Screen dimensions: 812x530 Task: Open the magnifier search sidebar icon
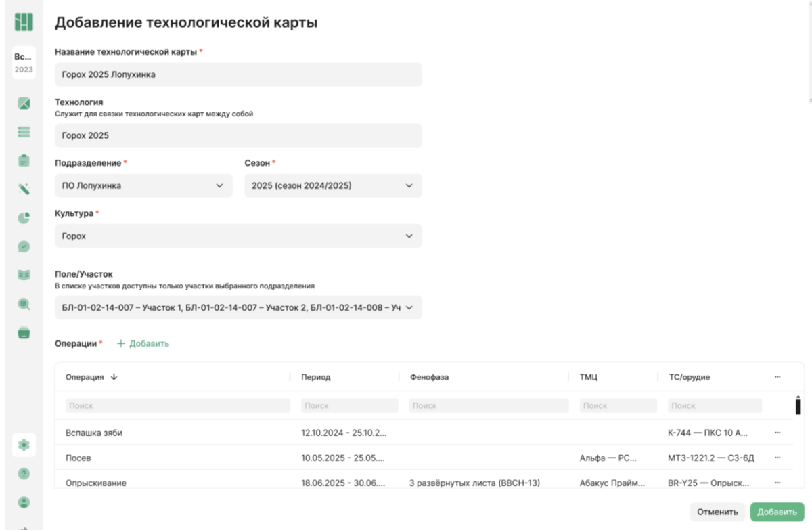(24, 305)
